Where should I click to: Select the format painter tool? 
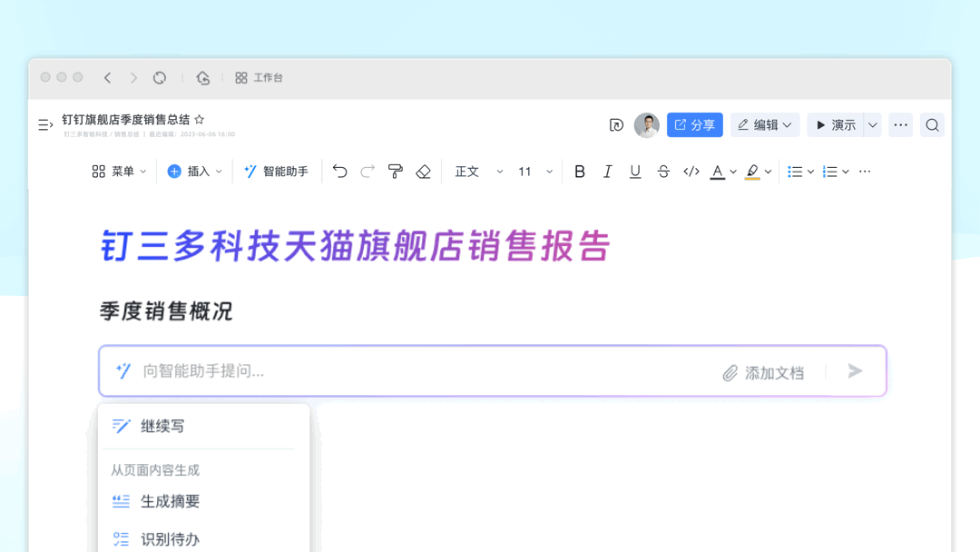coord(395,172)
